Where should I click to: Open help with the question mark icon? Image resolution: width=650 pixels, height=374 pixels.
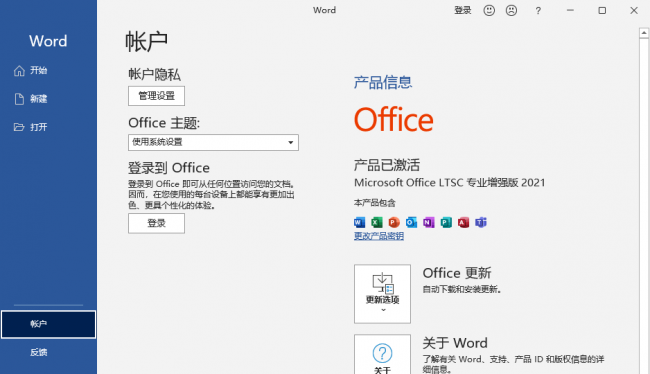(x=538, y=11)
